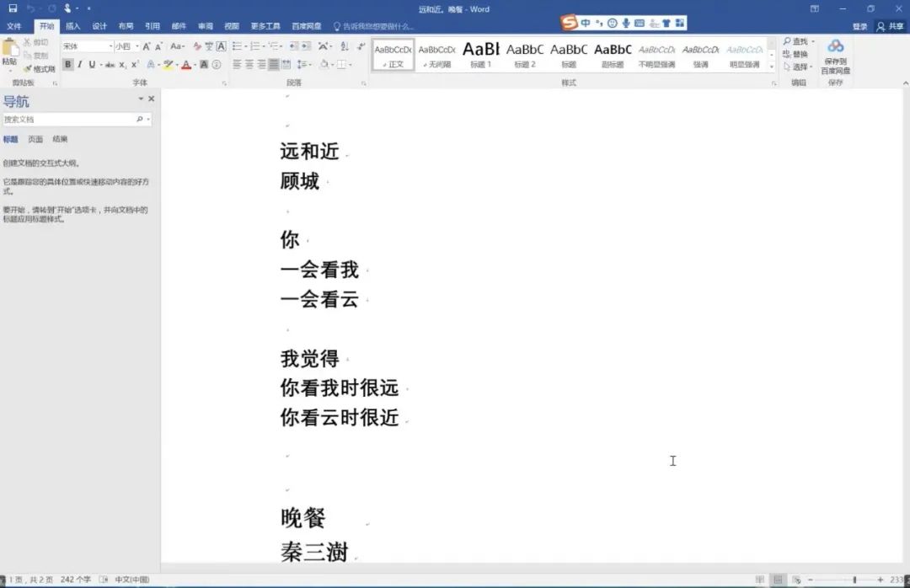Screen dimensions: 910x588
Task: Show or hide paragraph marks
Action: (x=361, y=46)
